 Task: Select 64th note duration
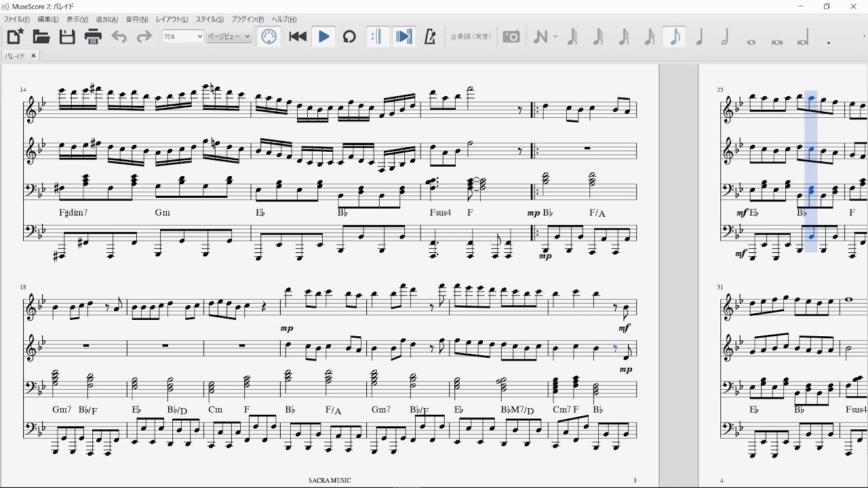click(598, 37)
